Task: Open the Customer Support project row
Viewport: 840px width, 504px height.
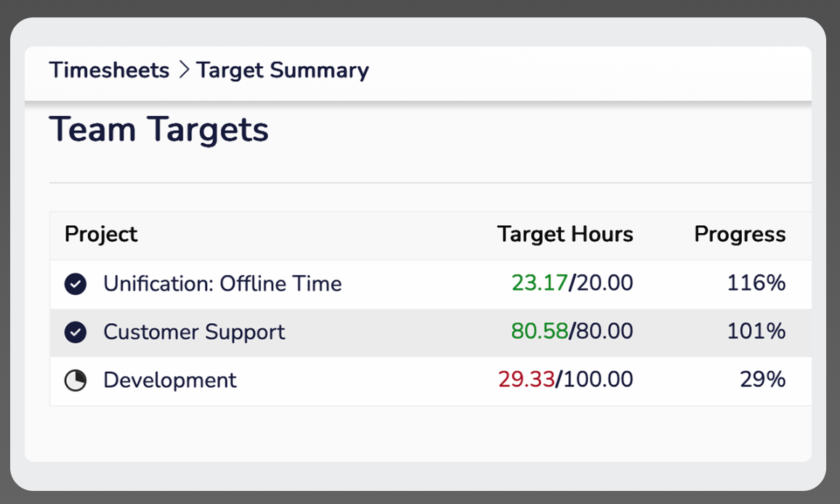Action: [x=431, y=333]
